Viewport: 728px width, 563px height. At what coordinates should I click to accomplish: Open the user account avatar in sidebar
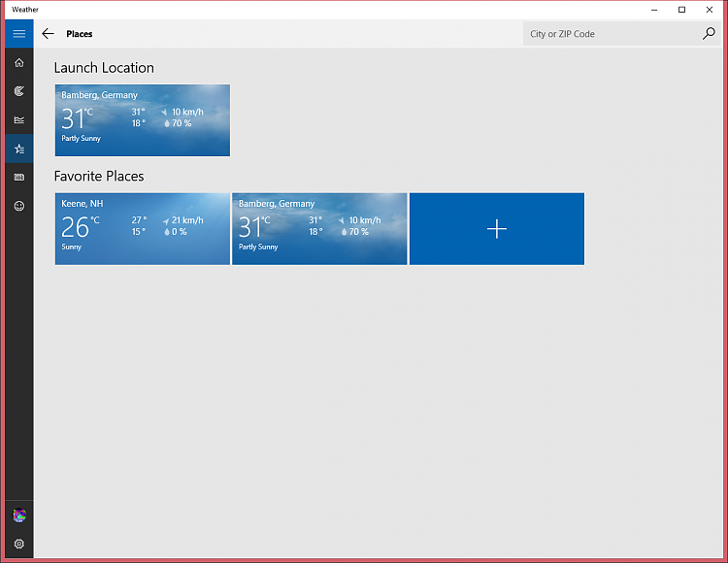pos(19,515)
